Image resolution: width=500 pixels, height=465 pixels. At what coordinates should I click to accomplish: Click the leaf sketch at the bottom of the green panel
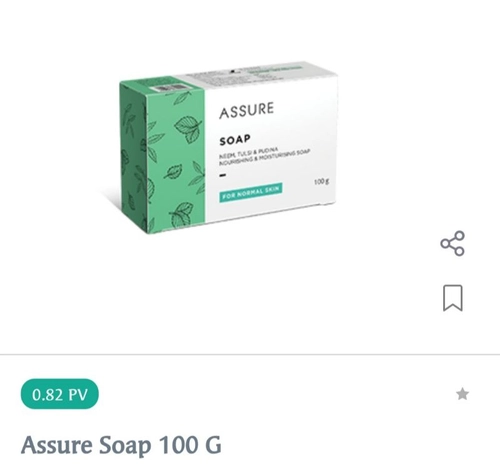(x=182, y=214)
